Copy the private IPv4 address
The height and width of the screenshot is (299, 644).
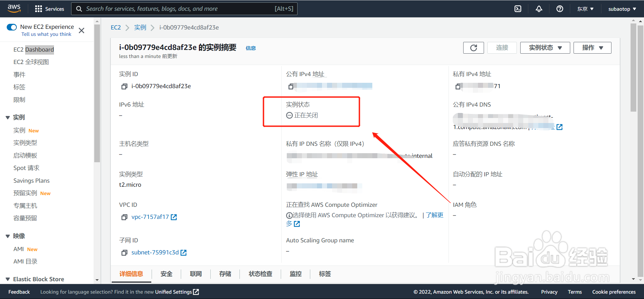tap(458, 86)
